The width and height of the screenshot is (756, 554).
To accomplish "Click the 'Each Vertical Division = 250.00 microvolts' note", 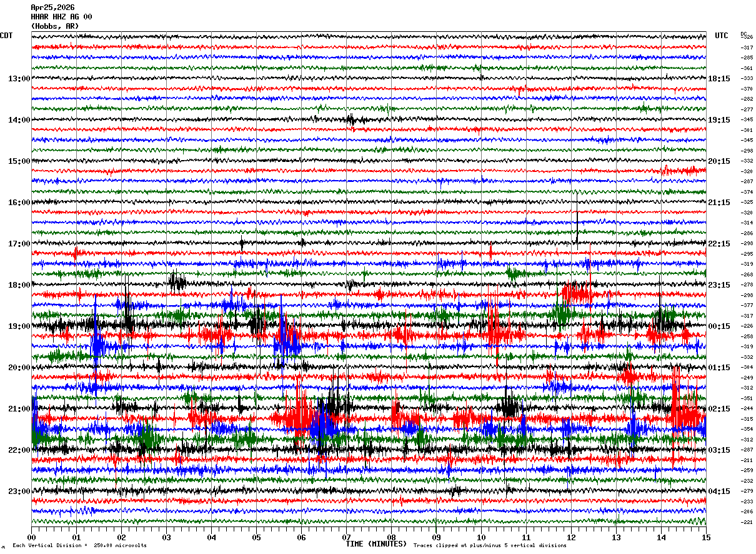I will [x=79, y=546].
